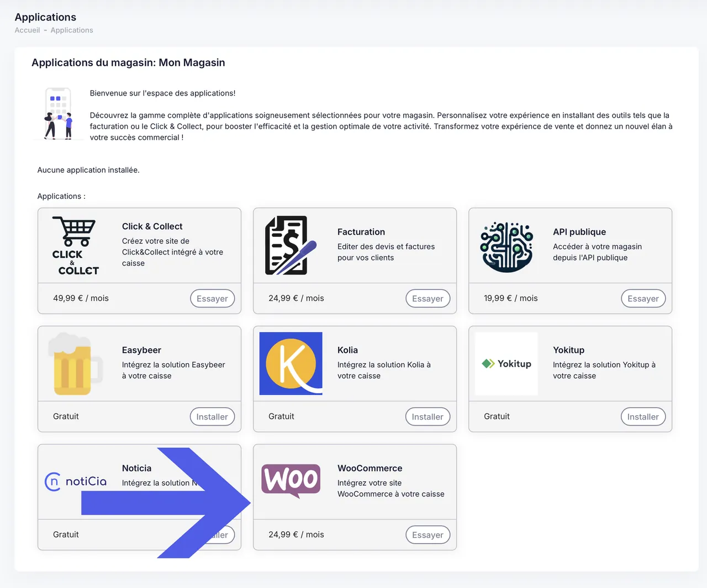This screenshot has width=707, height=588.
Task: Click Essayer for WooCommerce app
Action: point(428,535)
